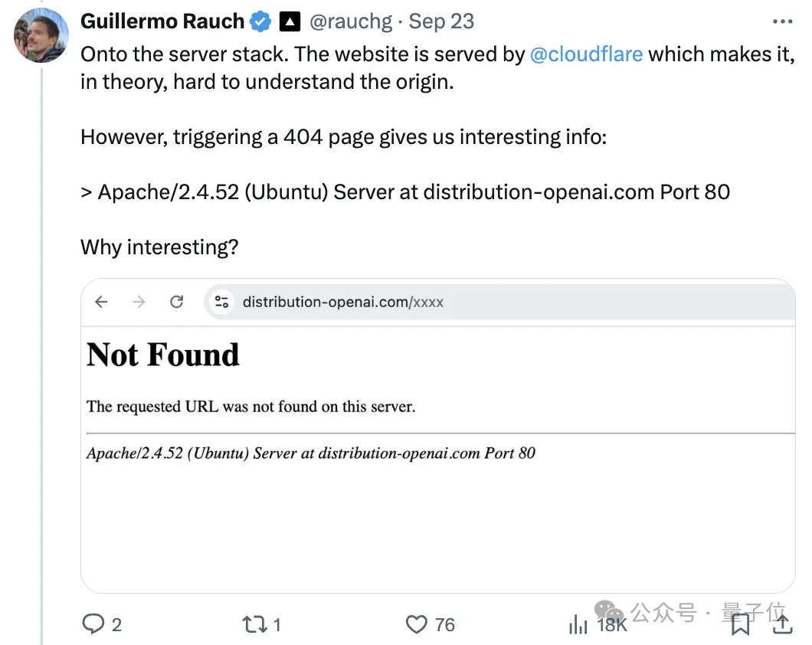
Task: Like the tweet with the heart icon
Action: [416, 624]
